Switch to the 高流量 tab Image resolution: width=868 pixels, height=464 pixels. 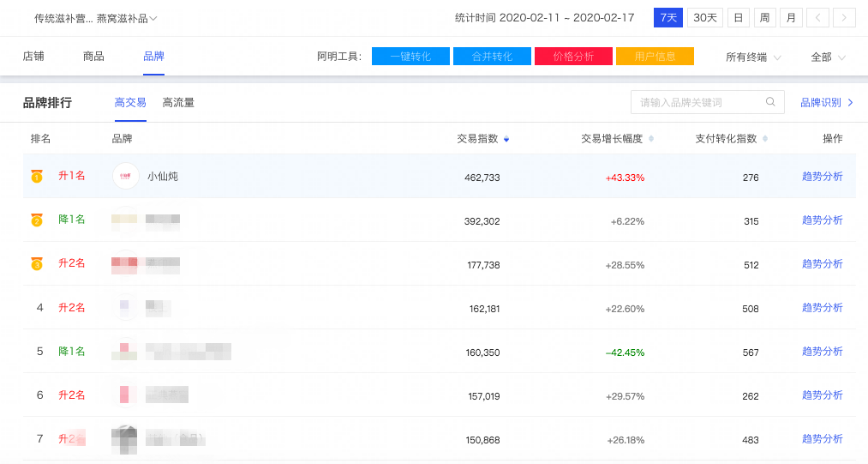click(x=178, y=103)
